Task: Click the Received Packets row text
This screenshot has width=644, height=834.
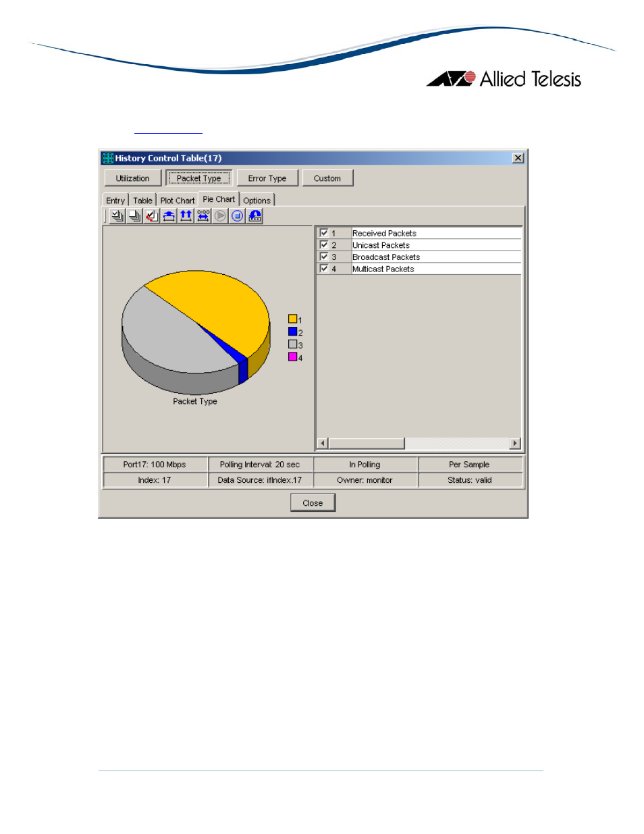Action: (x=384, y=233)
